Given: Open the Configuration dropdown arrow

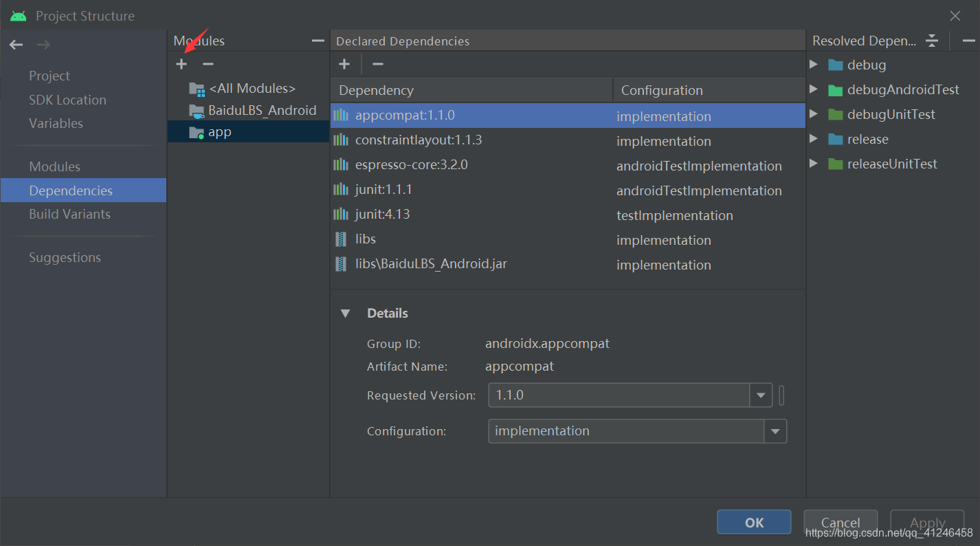Looking at the screenshot, I should (775, 431).
